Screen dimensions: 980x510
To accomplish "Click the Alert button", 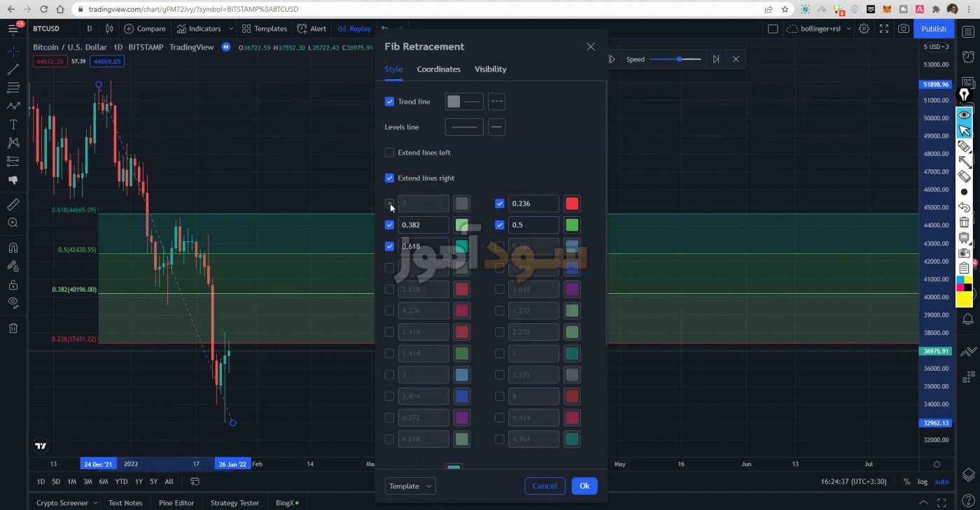I will [x=312, y=29].
